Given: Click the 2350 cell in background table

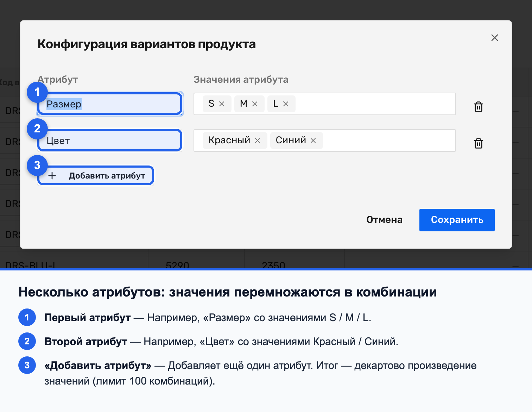Looking at the screenshot, I should pos(273,266).
